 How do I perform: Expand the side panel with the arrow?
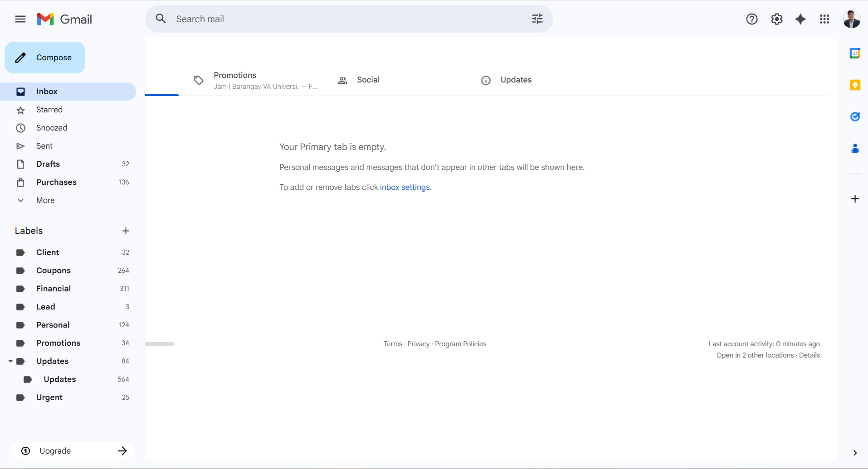tap(854, 453)
